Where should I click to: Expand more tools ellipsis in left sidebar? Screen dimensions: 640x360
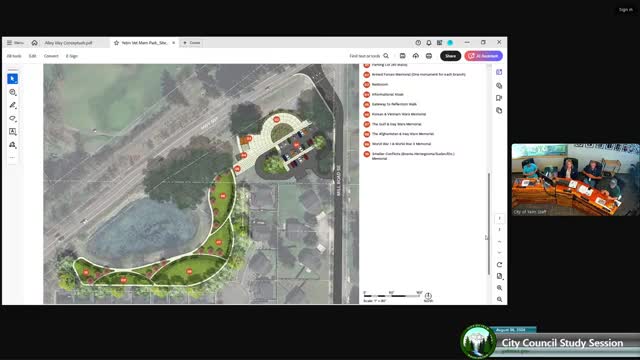pyautogui.click(x=12, y=158)
